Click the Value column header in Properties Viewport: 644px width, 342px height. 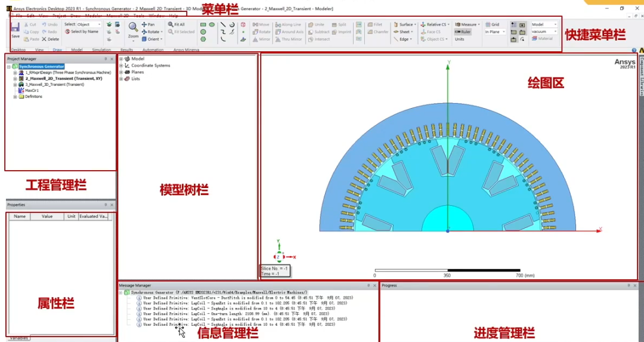(47, 216)
